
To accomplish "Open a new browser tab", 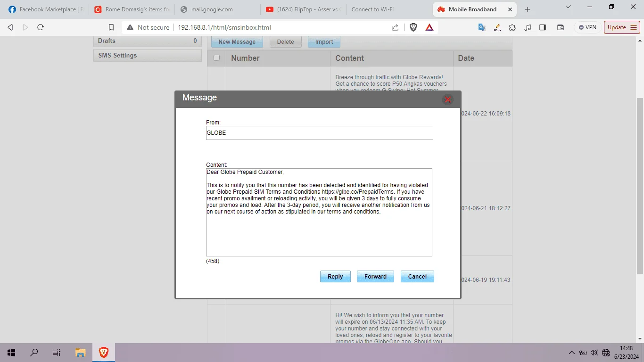I will (528, 9).
